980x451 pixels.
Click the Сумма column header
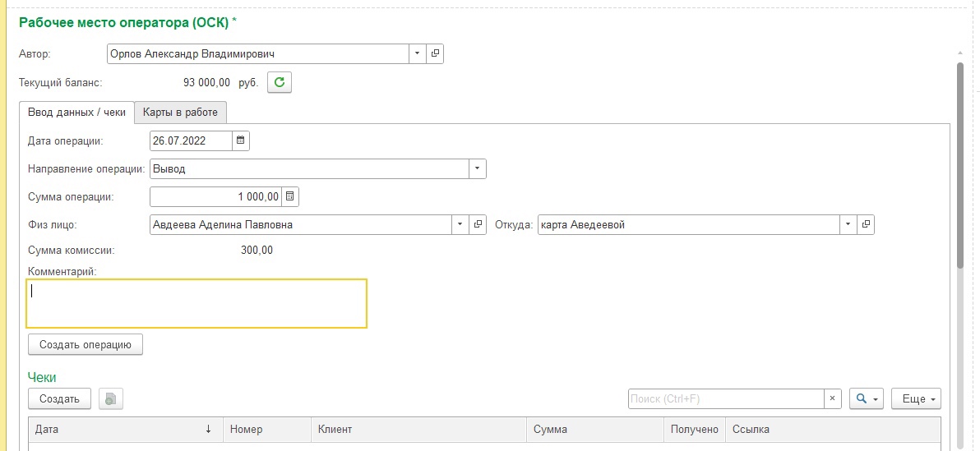(x=595, y=429)
